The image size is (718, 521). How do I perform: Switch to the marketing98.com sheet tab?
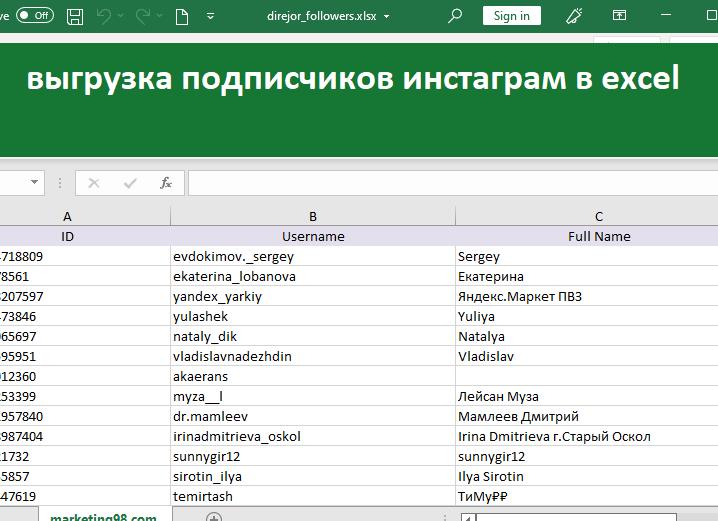tap(103, 517)
